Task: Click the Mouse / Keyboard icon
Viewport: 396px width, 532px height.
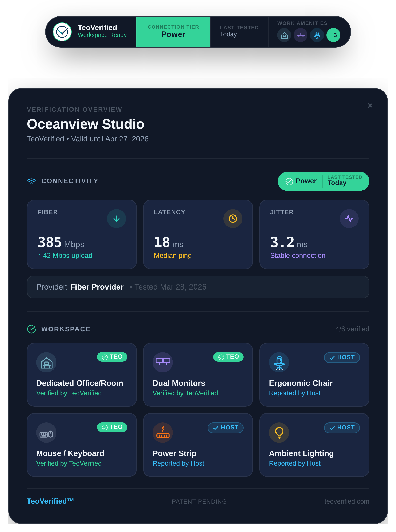Action: point(46,433)
